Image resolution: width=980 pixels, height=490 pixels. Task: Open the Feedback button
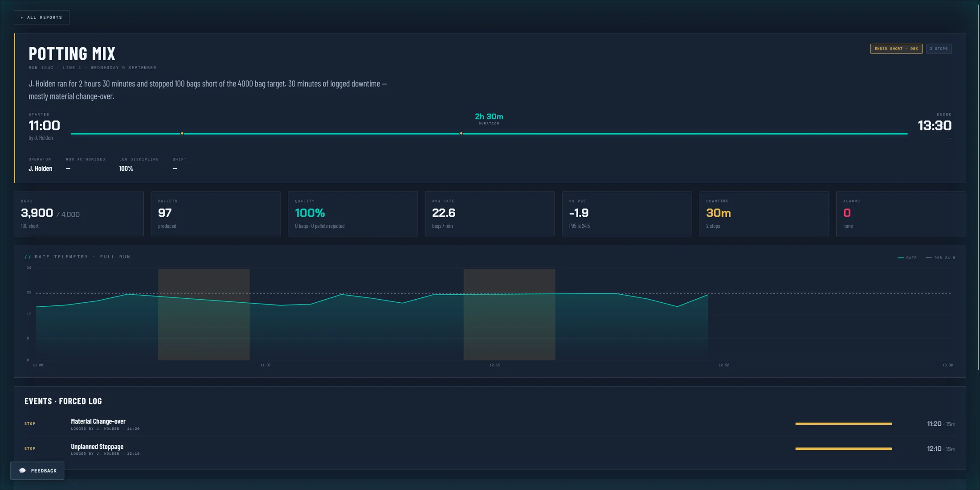pyautogui.click(x=37, y=470)
